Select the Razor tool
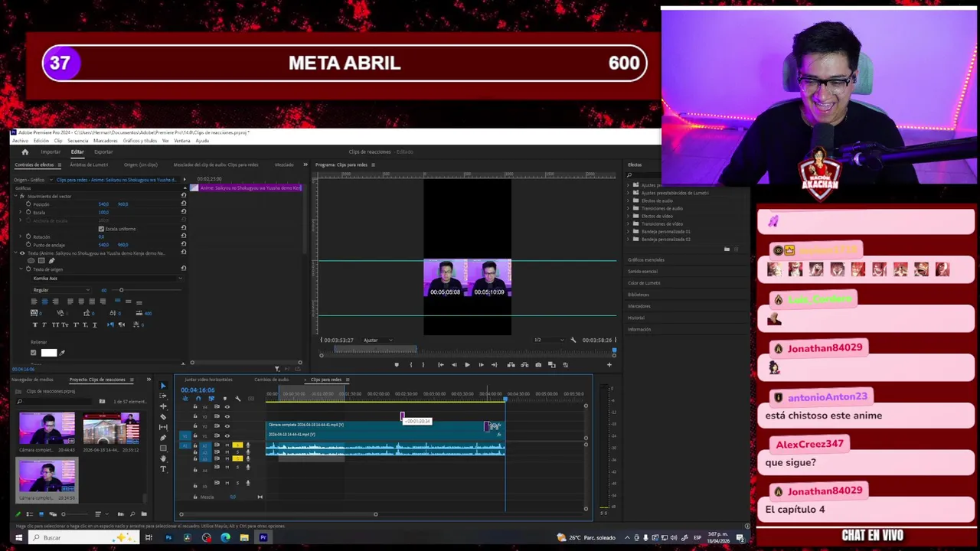This screenshot has height=551, width=980. coord(163,417)
